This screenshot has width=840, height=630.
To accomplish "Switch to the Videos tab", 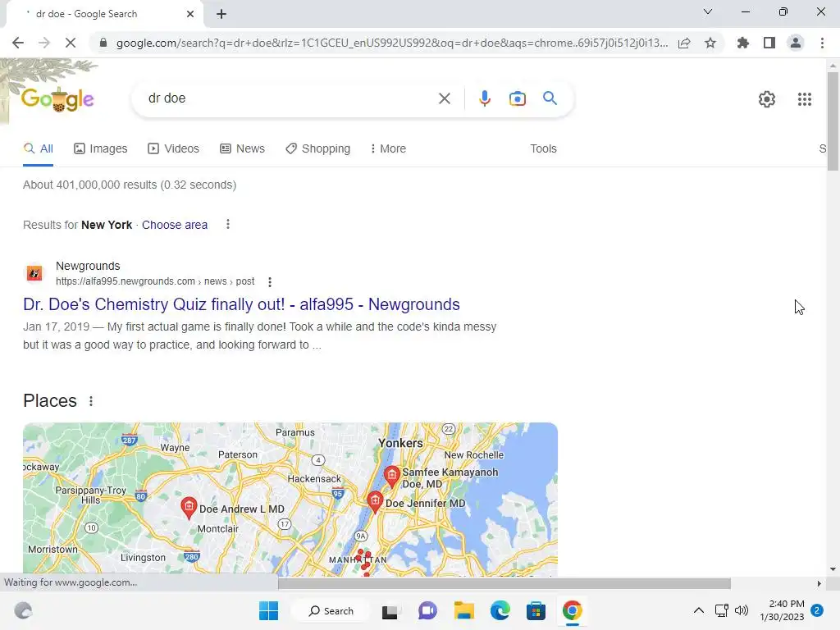I will [174, 148].
